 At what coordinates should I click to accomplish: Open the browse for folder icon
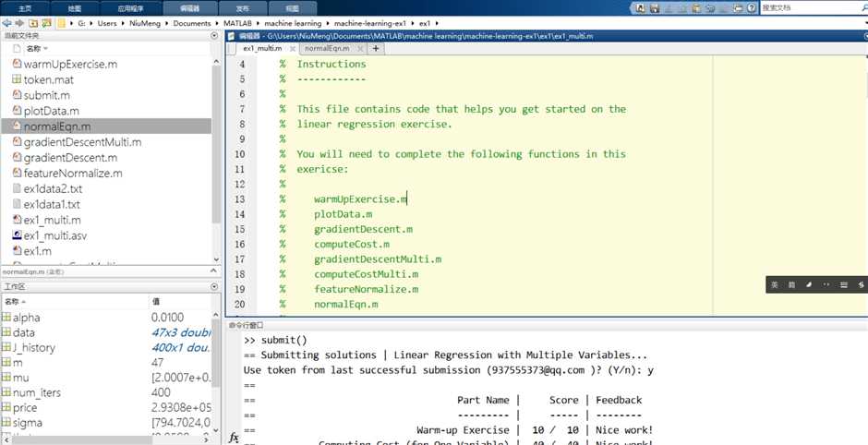click(x=46, y=23)
